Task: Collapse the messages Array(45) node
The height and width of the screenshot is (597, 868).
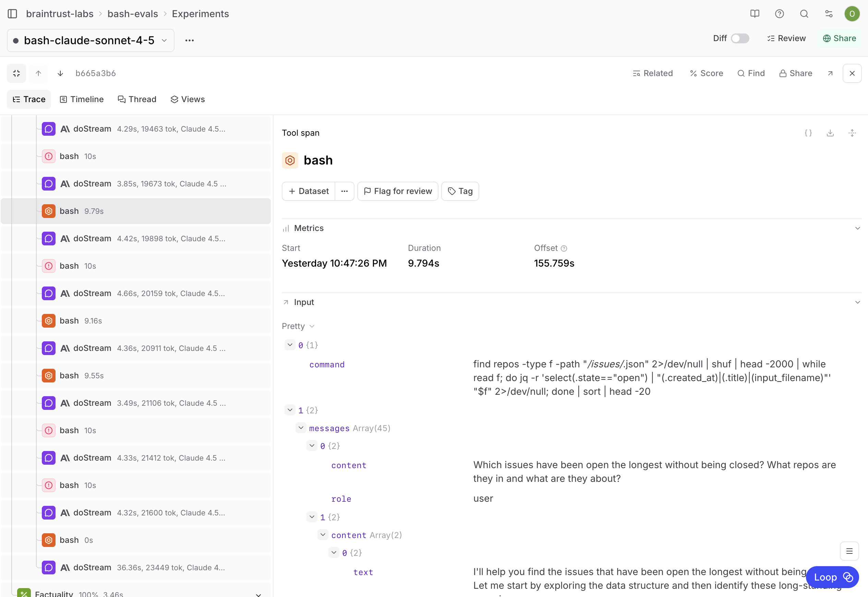Action: click(x=301, y=428)
